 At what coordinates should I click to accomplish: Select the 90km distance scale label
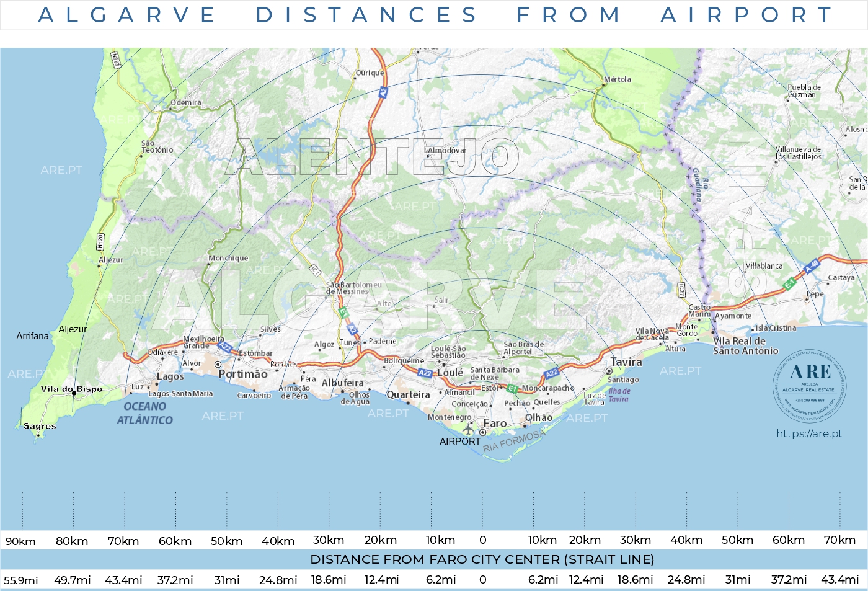point(20,540)
